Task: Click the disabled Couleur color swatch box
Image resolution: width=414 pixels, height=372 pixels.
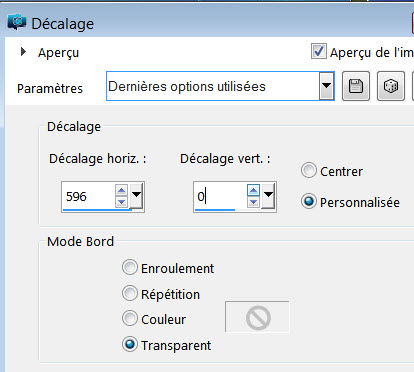Action: (257, 317)
